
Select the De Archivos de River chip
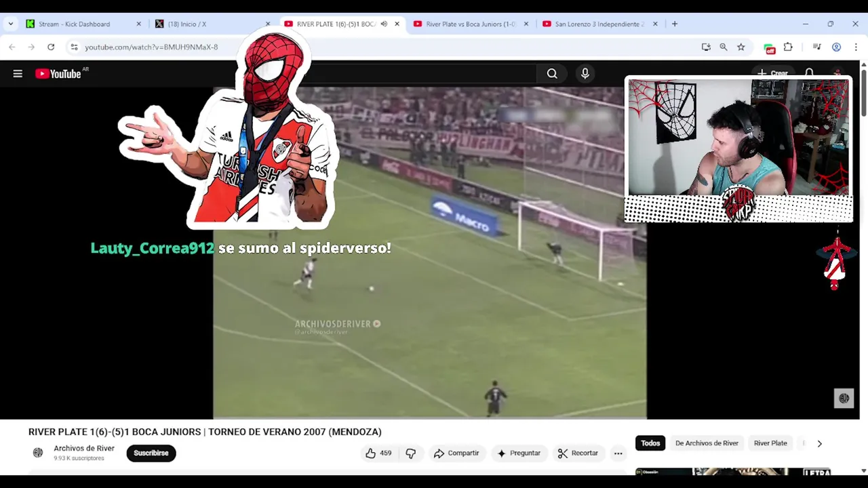tap(707, 443)
